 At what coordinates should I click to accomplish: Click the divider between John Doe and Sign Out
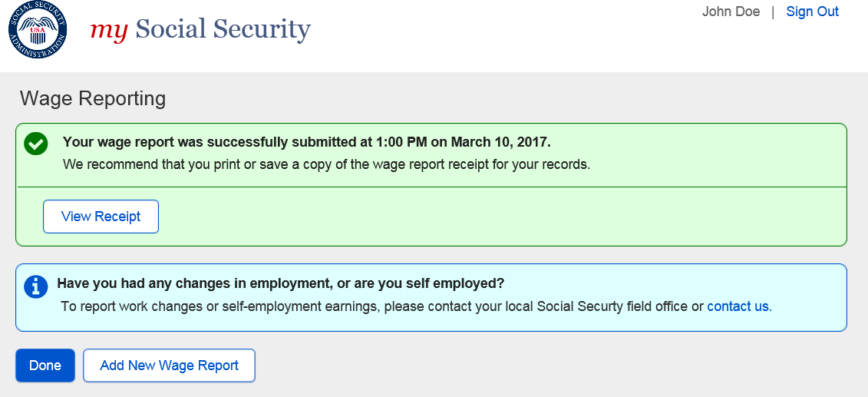click(x=773, y=12)
